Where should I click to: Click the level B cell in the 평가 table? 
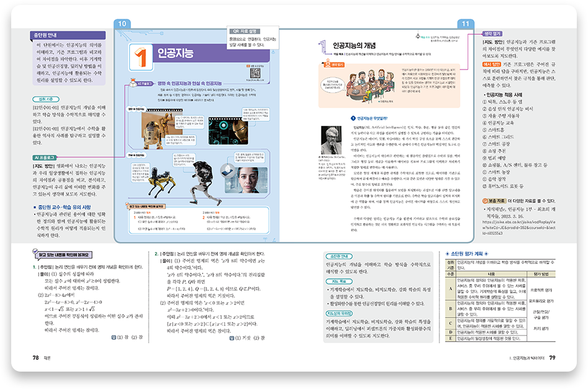(x=451, y=309)
